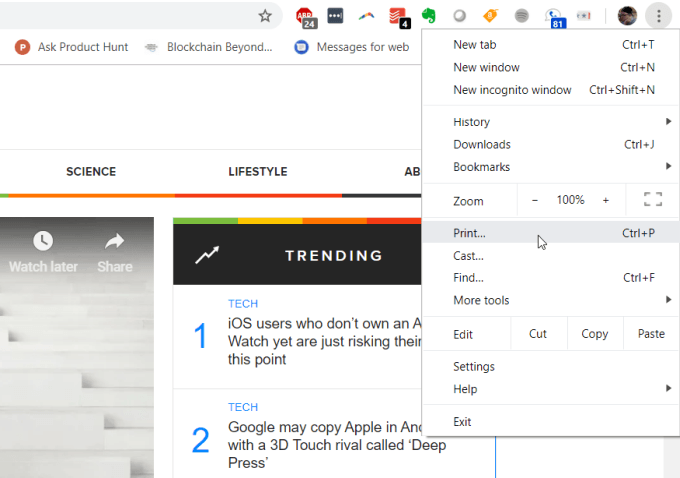This screenshot has width=680, height=478.
Task: Click the trending arrow chart icon
Action: tap(207, 255)
